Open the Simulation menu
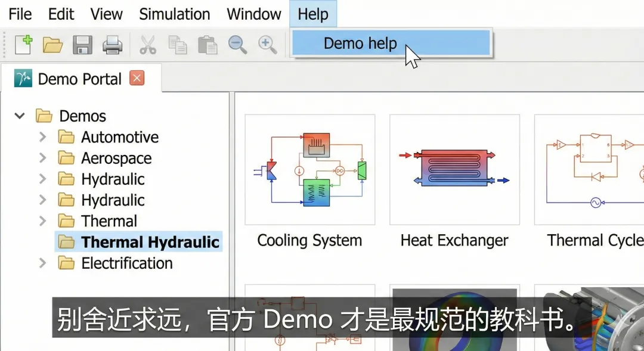 [x=175, y=14]
